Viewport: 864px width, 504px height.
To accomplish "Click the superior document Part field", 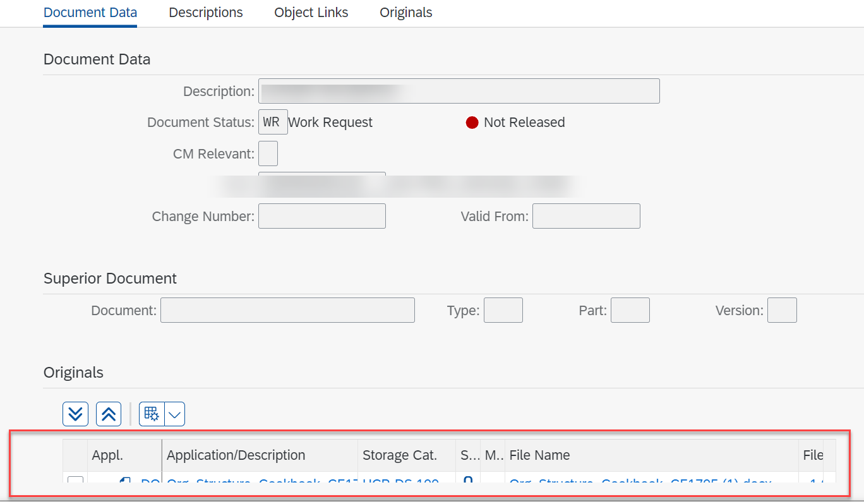I will point(630,310).
